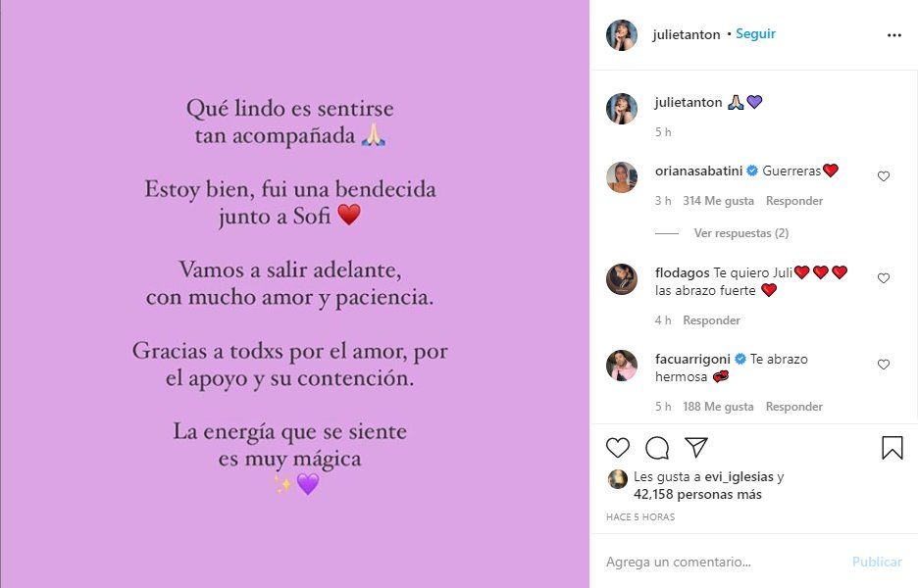Reply to flodagos's comment
Screen dimensions: 918x588
pos(711,320)
